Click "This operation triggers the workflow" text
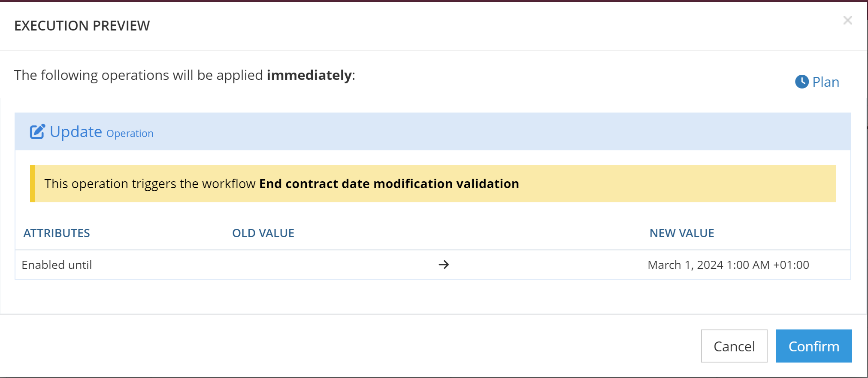868x378 pixels. point(150,184)
